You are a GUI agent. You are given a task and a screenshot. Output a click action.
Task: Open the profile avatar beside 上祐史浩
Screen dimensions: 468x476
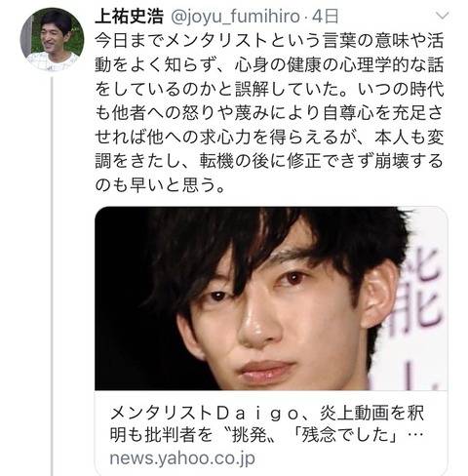click(x=52, y=39)
